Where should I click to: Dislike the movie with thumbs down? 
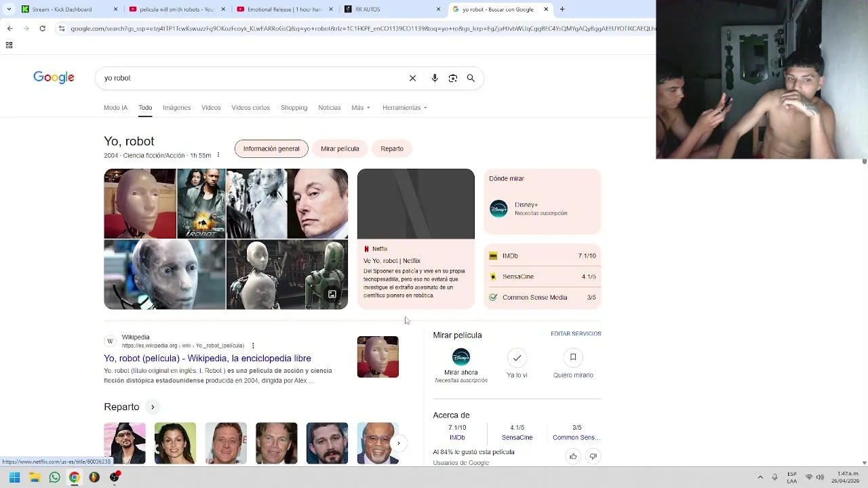point(593,456)
